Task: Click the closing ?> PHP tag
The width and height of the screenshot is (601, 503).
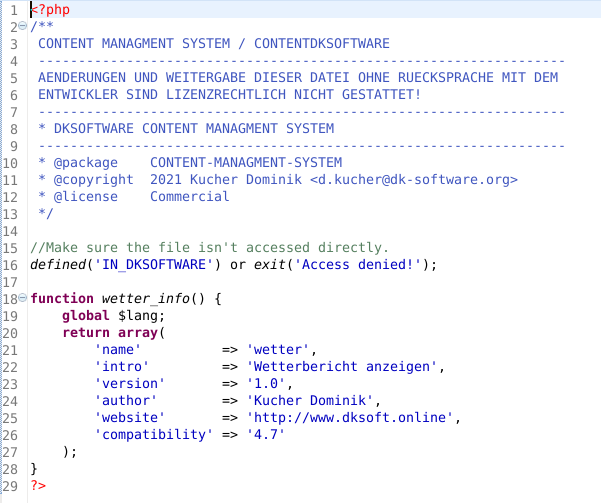Action: tap(38, 485)
